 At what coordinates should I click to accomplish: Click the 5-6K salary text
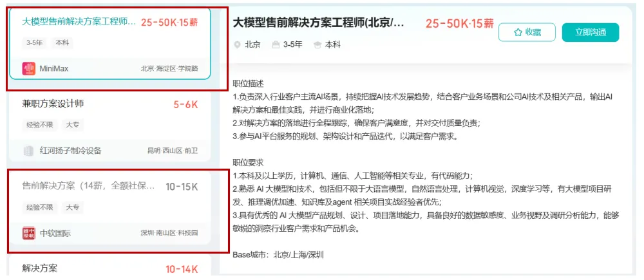(185, 105)
